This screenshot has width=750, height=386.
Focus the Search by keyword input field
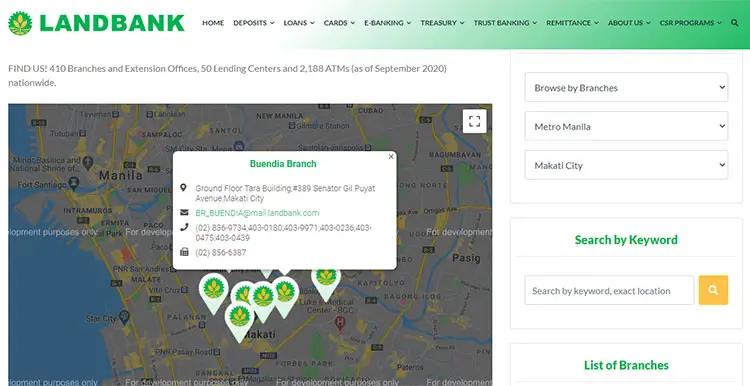(609, 290)
